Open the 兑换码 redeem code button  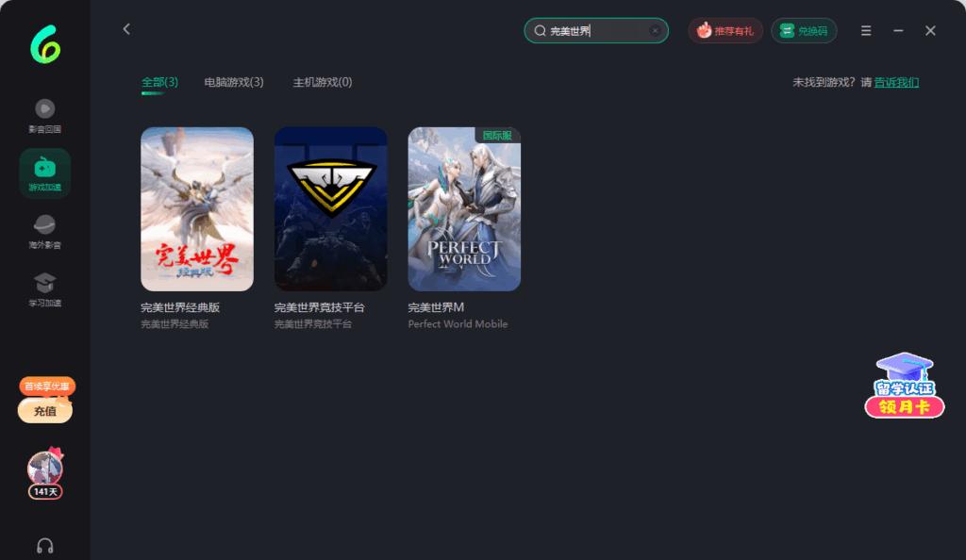[804, 31]
